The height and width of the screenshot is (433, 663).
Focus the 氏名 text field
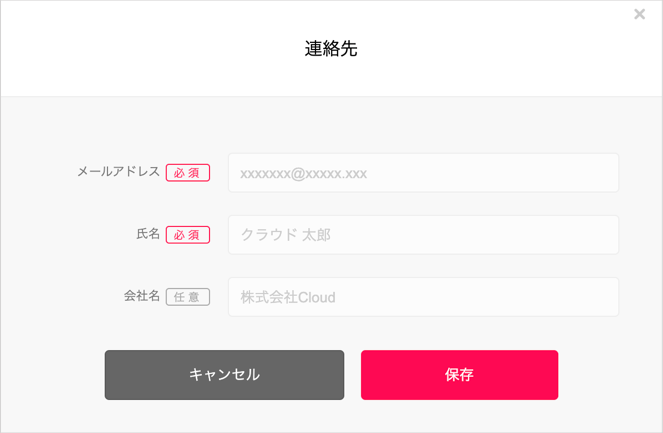click(x=423, y=235)
